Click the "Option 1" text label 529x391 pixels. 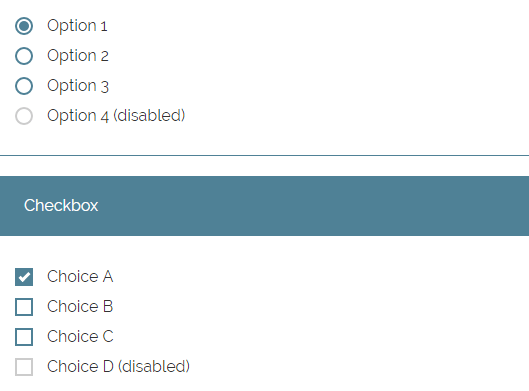(x=77, y=26)
